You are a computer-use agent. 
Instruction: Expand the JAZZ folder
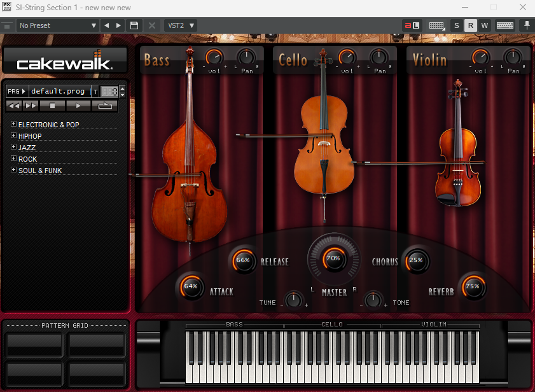pos(13,147)
